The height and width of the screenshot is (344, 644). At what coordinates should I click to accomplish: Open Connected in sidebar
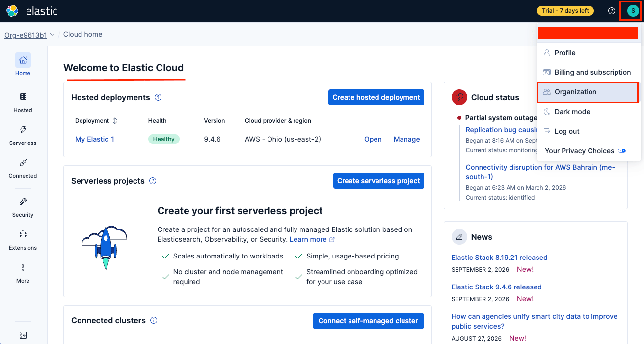(x=23, y=168)
